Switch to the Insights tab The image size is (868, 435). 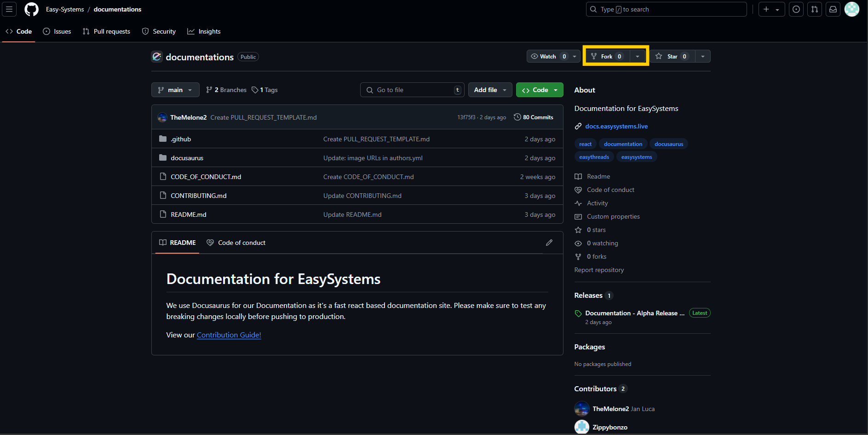point(204,31)
